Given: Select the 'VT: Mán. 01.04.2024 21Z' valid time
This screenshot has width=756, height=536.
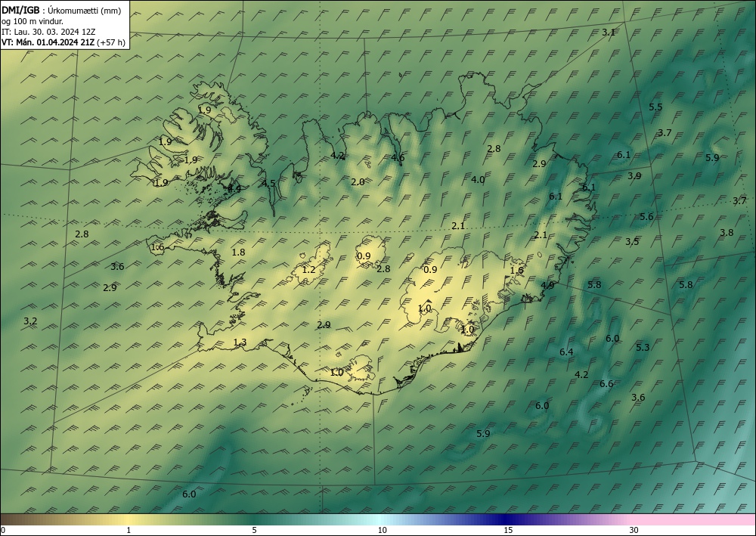Looking at the screenshot, I should [x=48, y=42].
